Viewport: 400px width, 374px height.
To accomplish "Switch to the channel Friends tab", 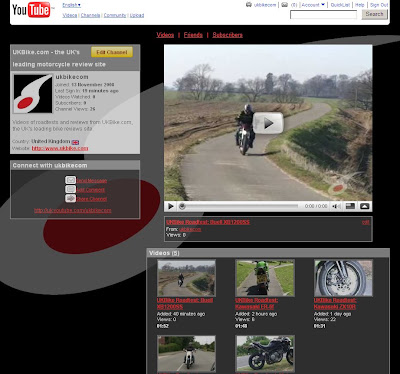I will tap(193, 35).
